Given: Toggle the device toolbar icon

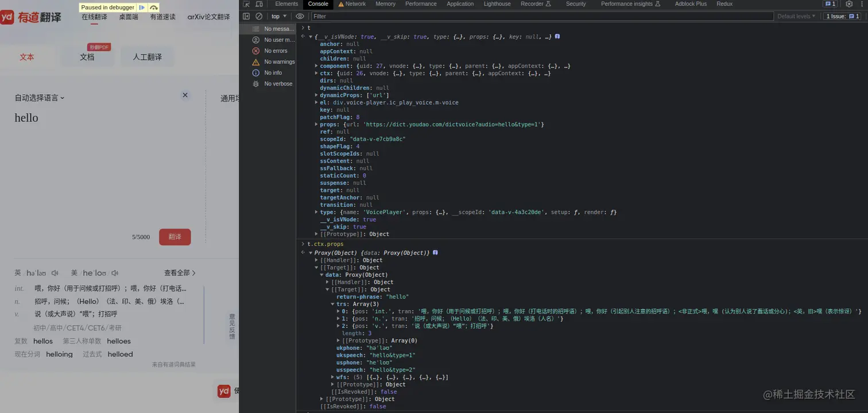Looking at the screenshot, I should 259,4.
